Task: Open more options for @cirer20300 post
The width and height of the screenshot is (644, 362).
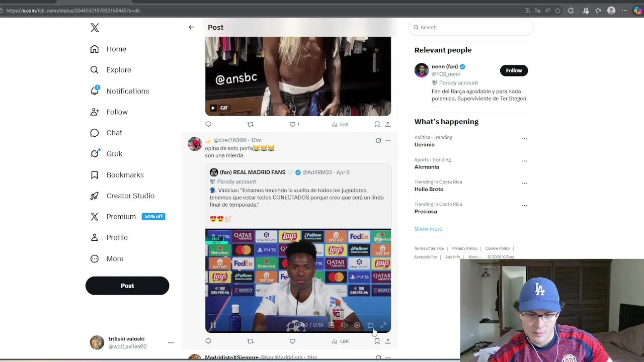Action: [x=388, y=140]
